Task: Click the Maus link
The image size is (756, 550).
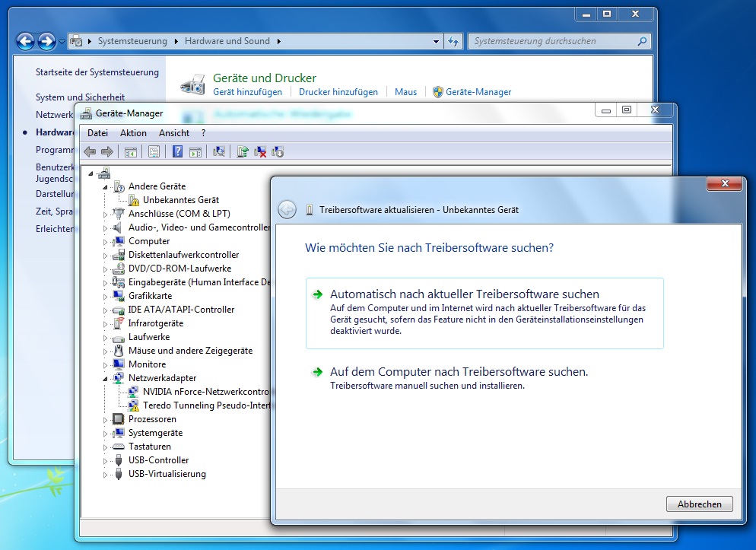Action: coord(405,92)
